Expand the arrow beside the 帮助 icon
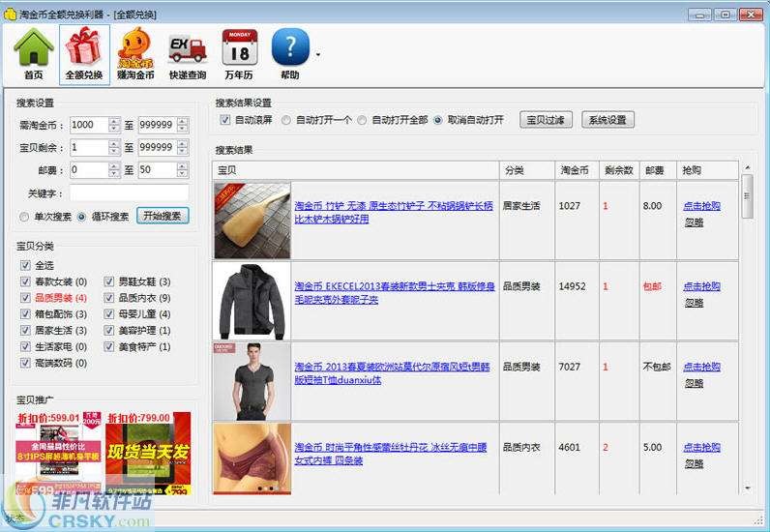770x532 pixels. pos(317,54)
